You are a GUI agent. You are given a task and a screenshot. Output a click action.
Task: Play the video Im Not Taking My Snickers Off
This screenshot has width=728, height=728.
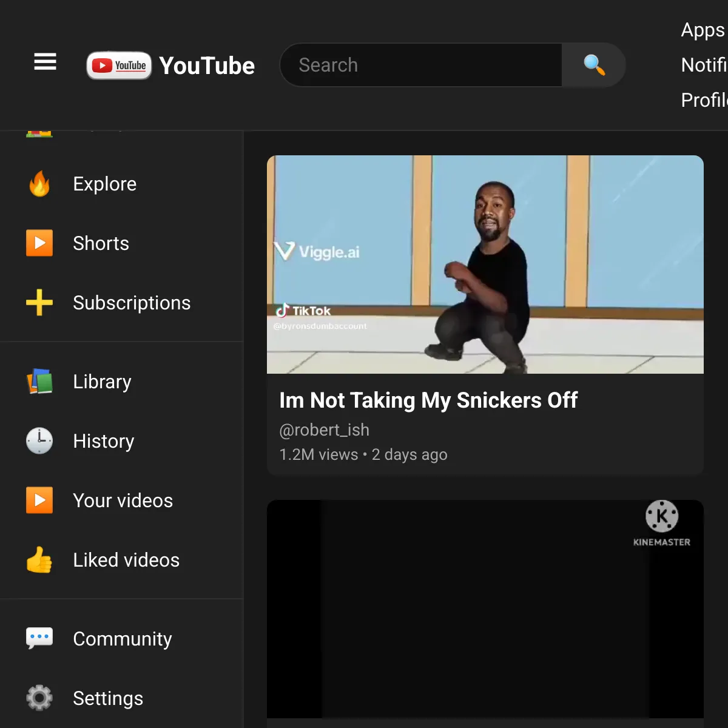click(x=485, y=264)
